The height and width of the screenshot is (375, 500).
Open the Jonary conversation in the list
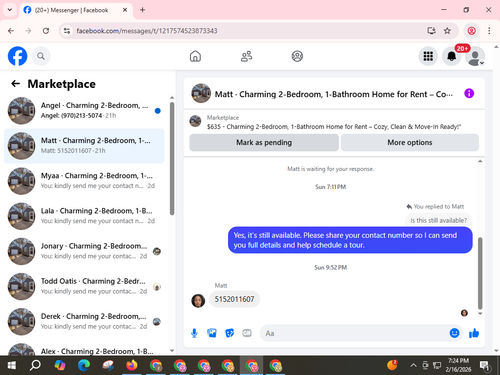(84, 251)
